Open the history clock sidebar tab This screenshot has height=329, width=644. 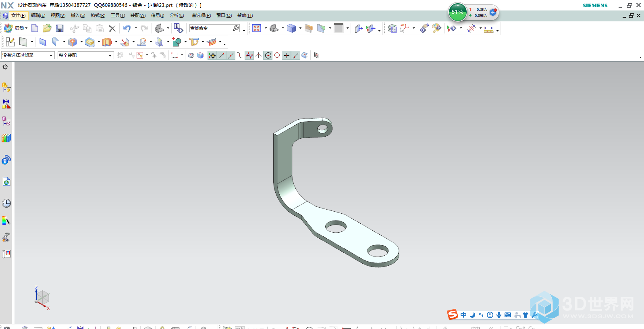click(x=6, y=203)
